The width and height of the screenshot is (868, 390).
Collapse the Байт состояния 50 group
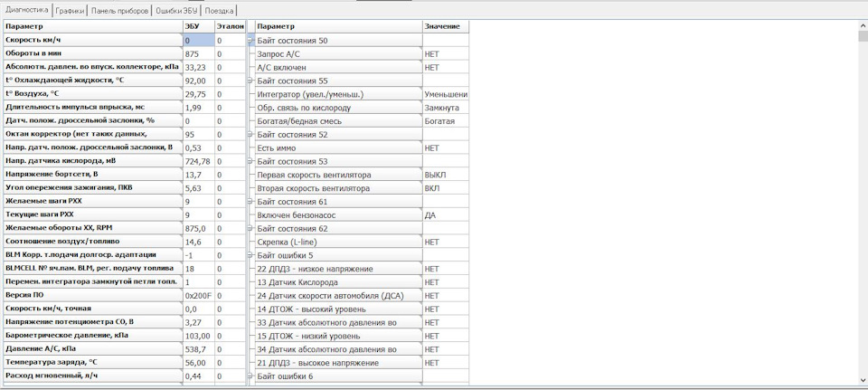250,41
